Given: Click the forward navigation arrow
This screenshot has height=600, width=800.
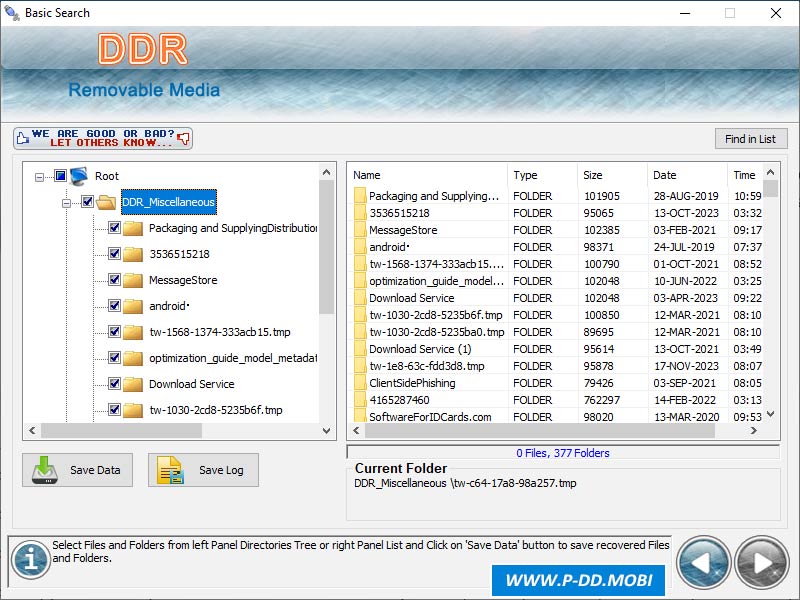Looking at the screenshot, I should click(x=759, y=561).
